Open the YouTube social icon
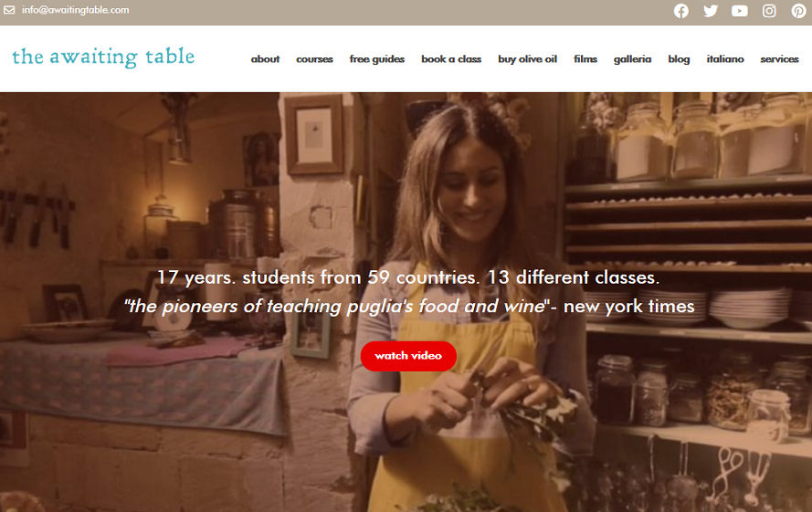Viewport: 812px width, 512px height. pos(740,10)
